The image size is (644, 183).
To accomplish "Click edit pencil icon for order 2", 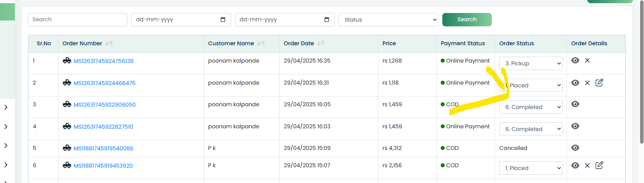I will click(599, 83).
